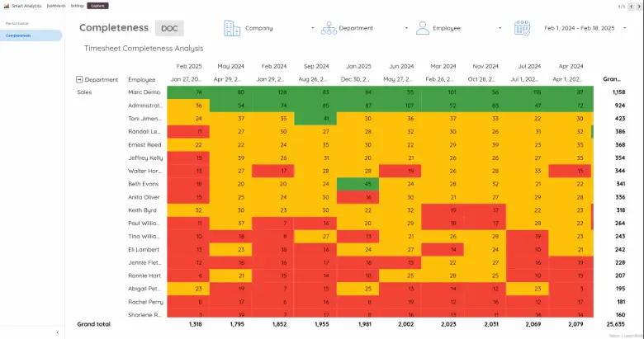
Task: Collapse the left sidebar with chevron
Action: (57, 332)
